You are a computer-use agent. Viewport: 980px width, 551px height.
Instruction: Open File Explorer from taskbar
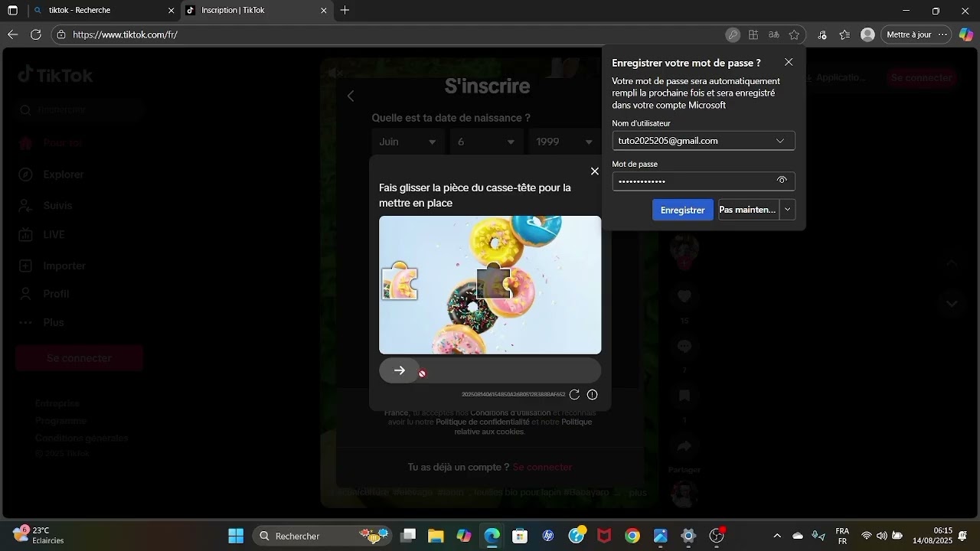pyautogui.click(x=436, y=536)
